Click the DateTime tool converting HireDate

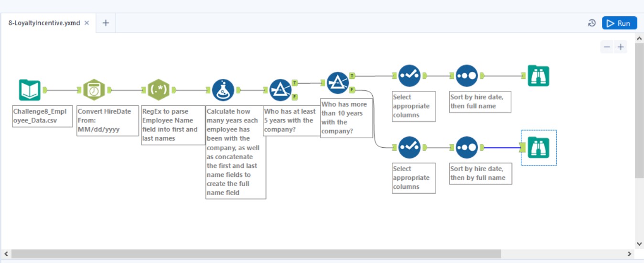(94, 90)
